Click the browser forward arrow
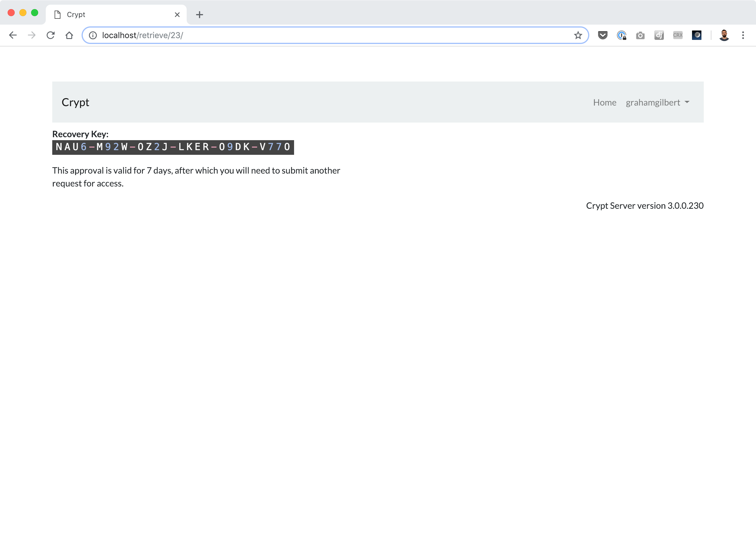This screenshot has width=756, height=536. click(x=31, y=35)
